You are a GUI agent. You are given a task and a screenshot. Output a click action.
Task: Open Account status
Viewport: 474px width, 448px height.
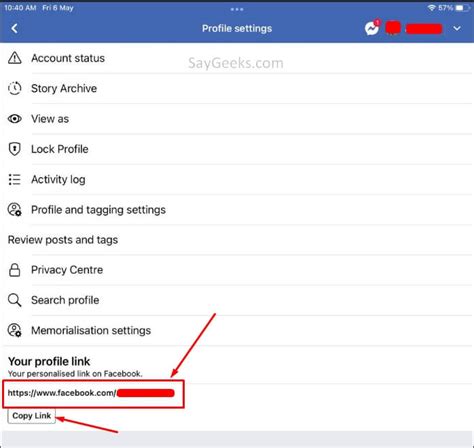point(237,58)
